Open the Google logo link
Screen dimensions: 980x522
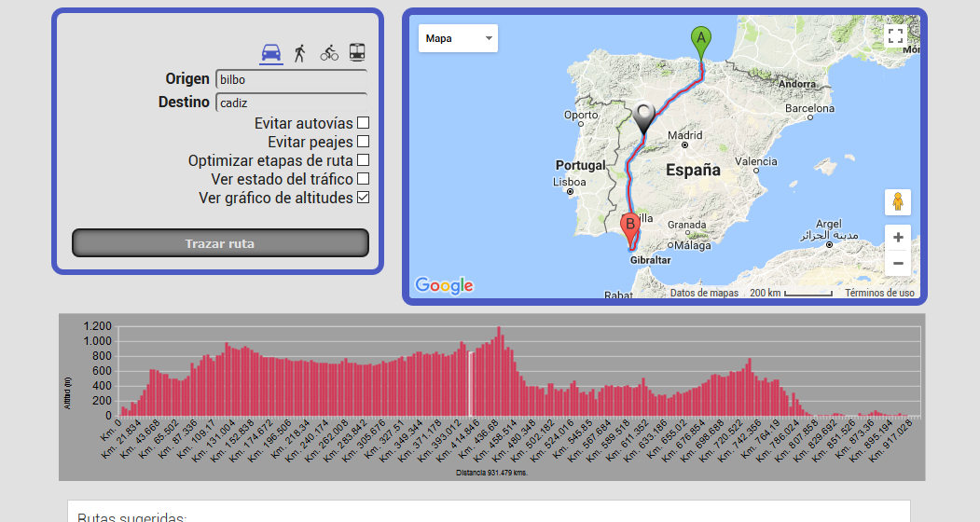445,285
